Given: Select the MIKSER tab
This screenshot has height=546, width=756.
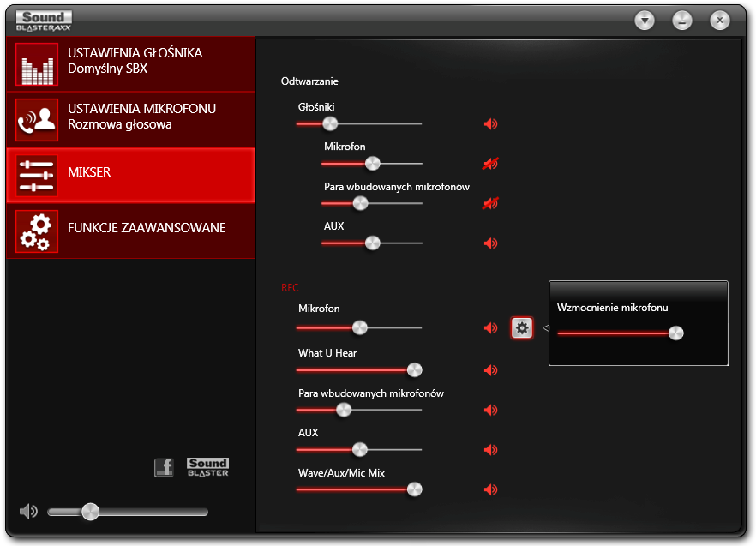Looking at the screenshot, I should (x=130, y=176).
